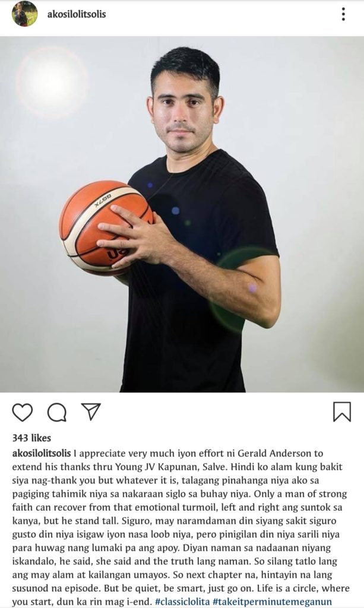Save post using the bookmark icon

tap(342, 411)
